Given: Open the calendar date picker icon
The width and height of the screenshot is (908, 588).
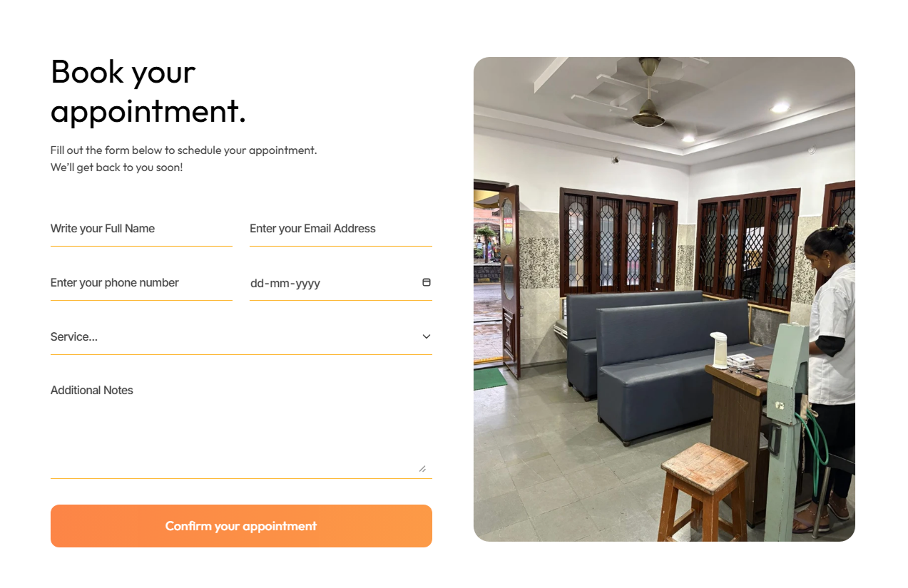Looking at the screenshot, I should point(427,282).
